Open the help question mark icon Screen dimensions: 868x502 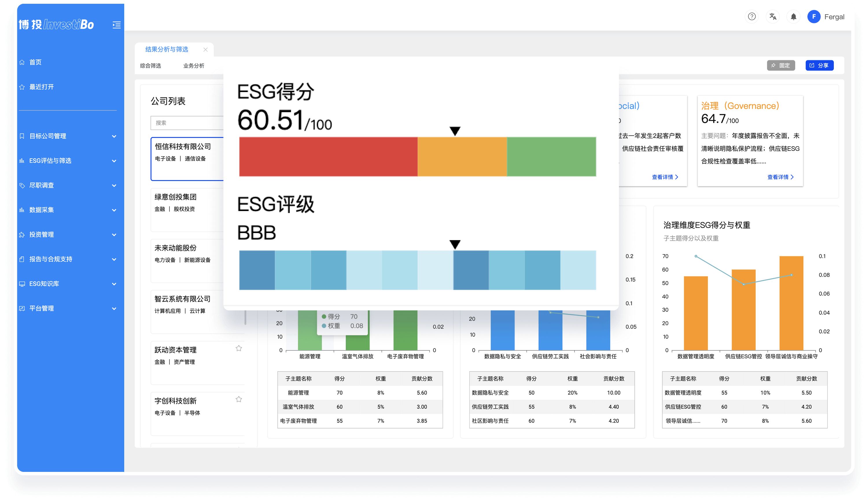click(x=751, y=17)
